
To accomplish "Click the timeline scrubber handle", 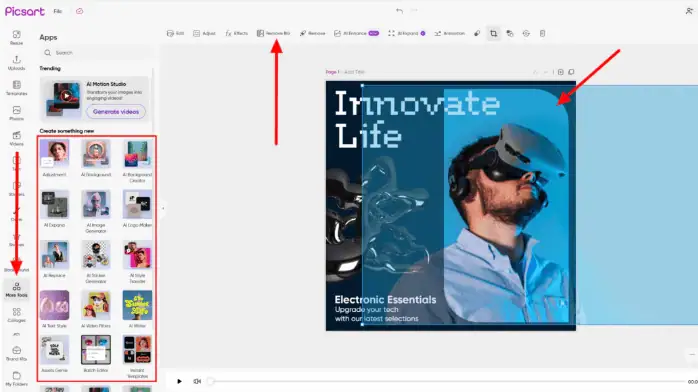I will pos(211,381).
